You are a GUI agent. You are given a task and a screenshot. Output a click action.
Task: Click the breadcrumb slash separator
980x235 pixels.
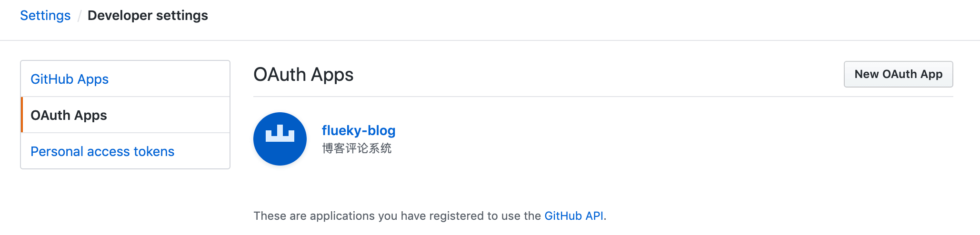80,16
